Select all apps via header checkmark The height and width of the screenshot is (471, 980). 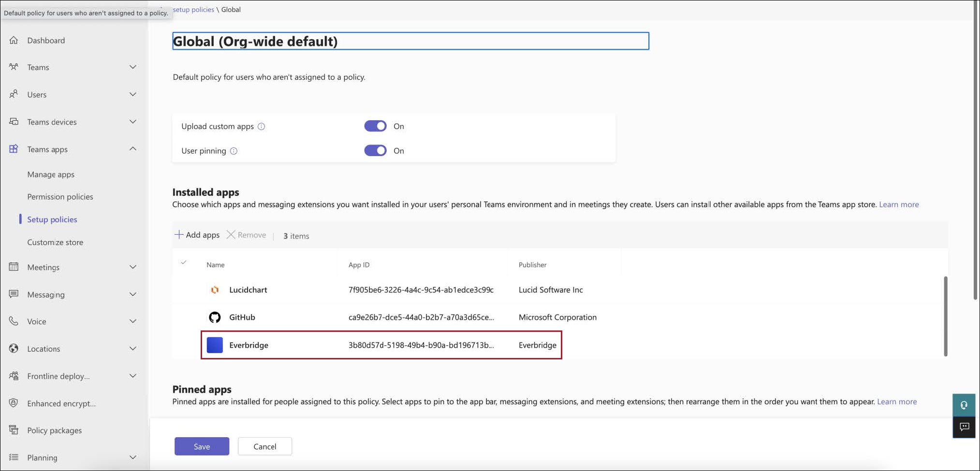[184, 262]
